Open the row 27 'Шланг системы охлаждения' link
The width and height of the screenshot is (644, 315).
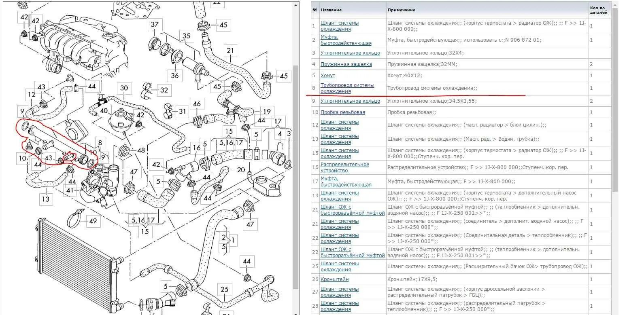pos(340,292)
